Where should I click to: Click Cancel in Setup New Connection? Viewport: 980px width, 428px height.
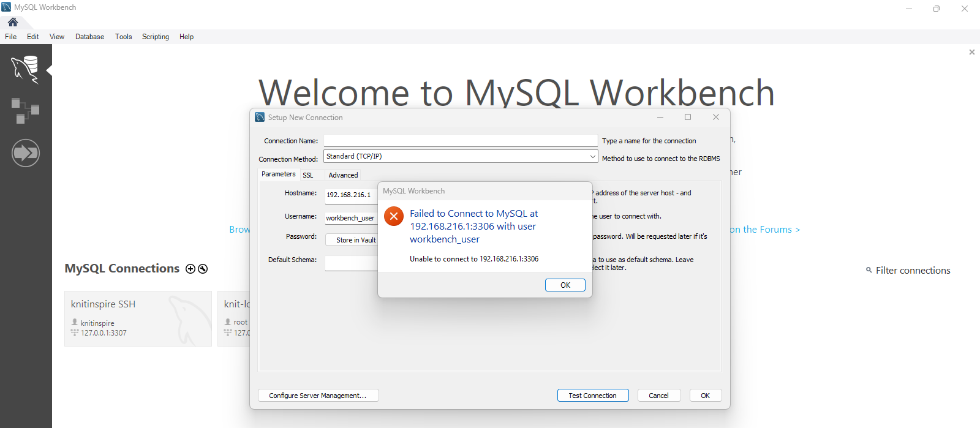659,396
